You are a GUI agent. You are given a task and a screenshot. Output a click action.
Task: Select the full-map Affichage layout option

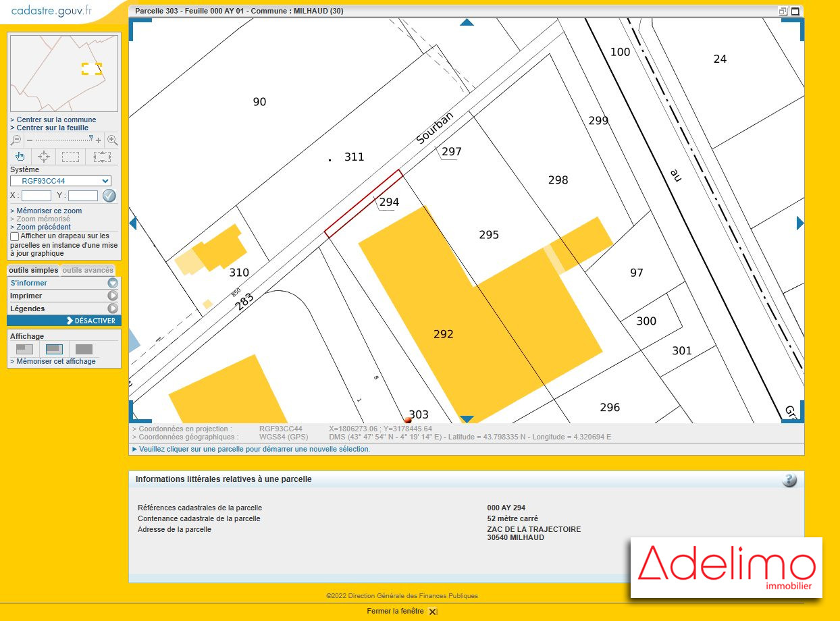pyautogui.click(x=84, y=349)
